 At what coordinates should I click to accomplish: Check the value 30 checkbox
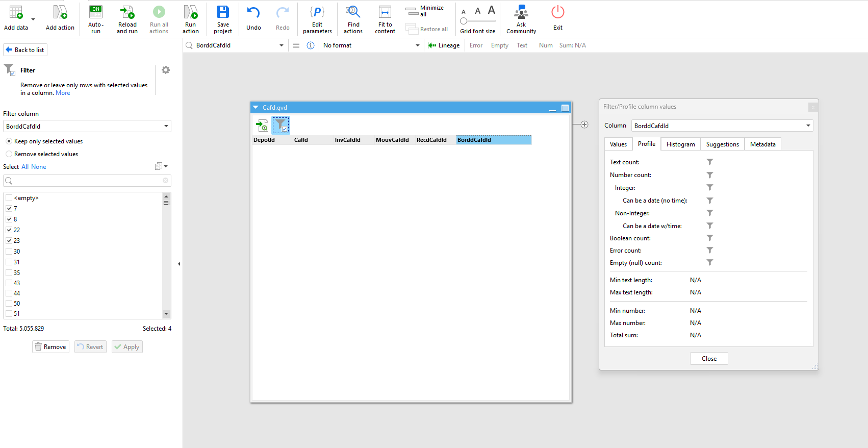pyautogui.click(x=9, y=252)
